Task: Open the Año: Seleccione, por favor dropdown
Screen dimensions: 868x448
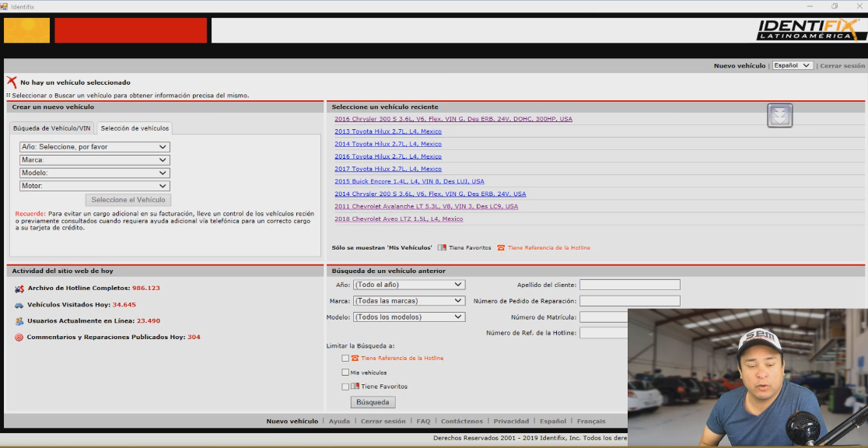Action: (x=94, y=147)
